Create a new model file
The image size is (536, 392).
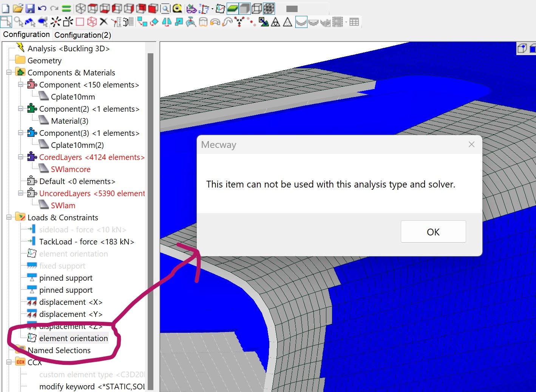click(x=5, y=8)
